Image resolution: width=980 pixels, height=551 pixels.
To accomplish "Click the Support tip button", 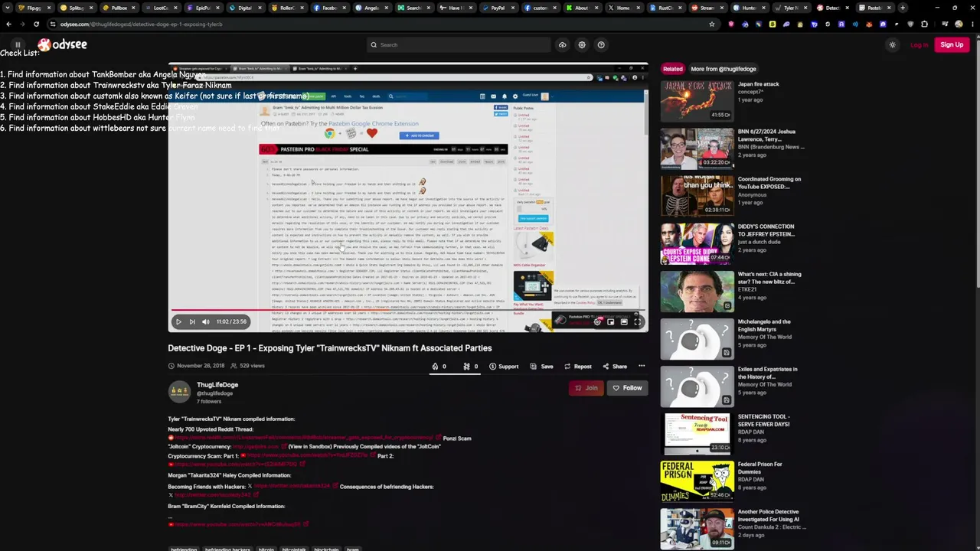I will coord(504,367).
